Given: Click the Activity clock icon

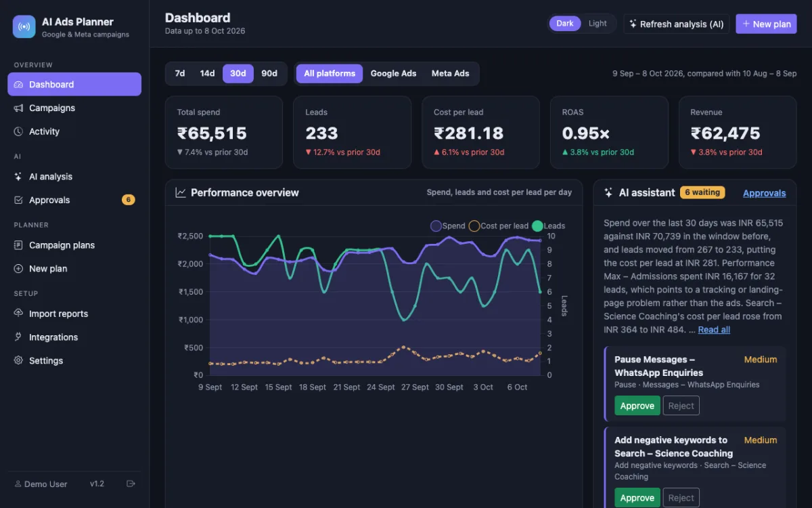Looking at the screenshot, I should (x=18, y=131).
